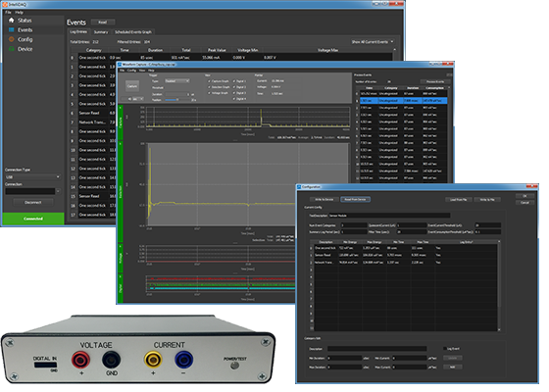Open the File menu in IntelliDAQ
The height and width of the screenshot is (392, 549).
[8, 12]
